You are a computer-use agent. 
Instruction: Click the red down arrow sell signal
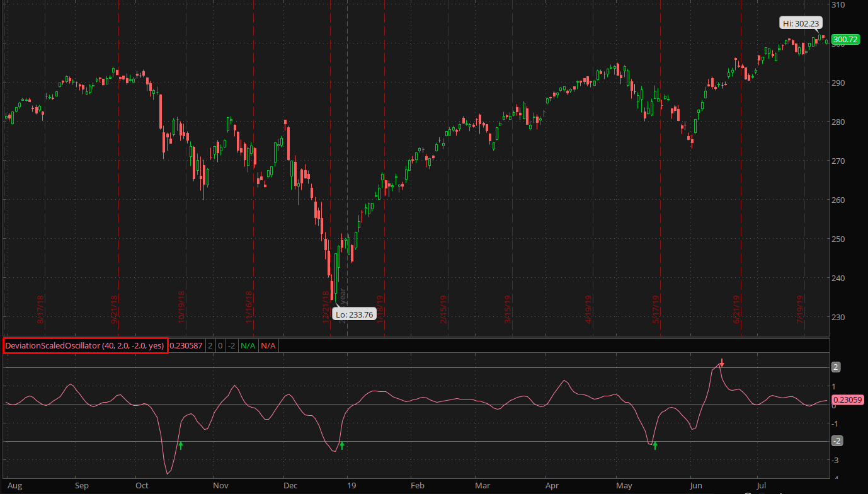pyautogui.click(x=722, y=363)
